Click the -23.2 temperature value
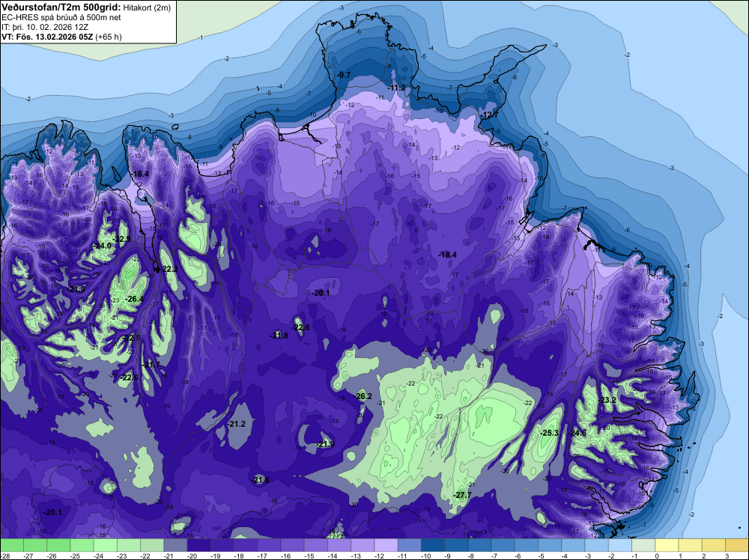Image resolution: width=749 pixels, height=560 pixels. pos(607,400)
